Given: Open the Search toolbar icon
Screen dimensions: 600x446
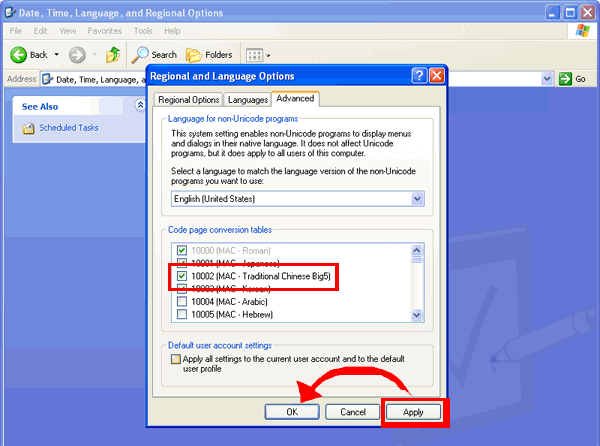Looking at the screenshot, I should click(x=143, y=54).
